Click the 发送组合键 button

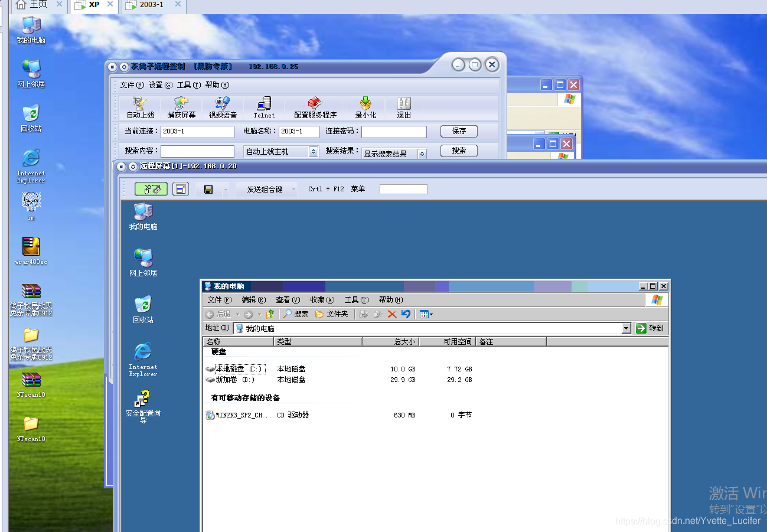tap(265, 190)
